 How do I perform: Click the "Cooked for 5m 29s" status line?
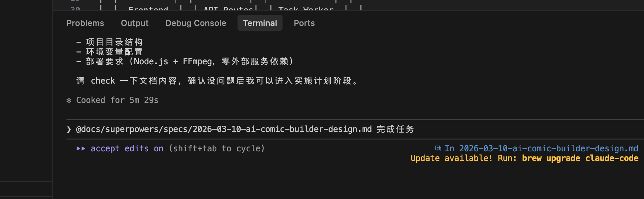(x=117, y=100)
